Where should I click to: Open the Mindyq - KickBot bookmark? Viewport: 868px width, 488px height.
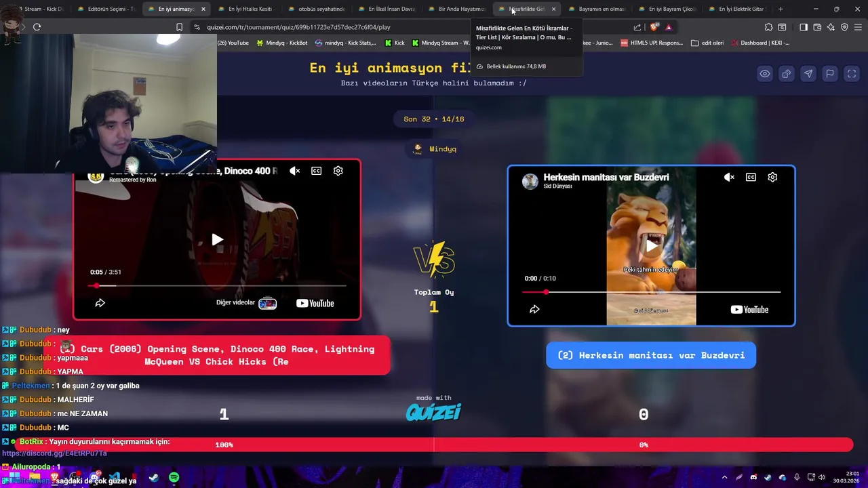(281, 43)
